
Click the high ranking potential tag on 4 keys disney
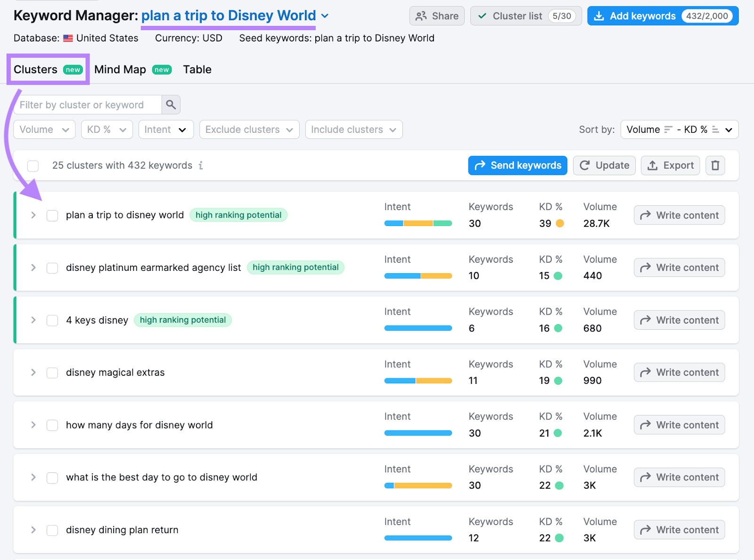point(183,320)
